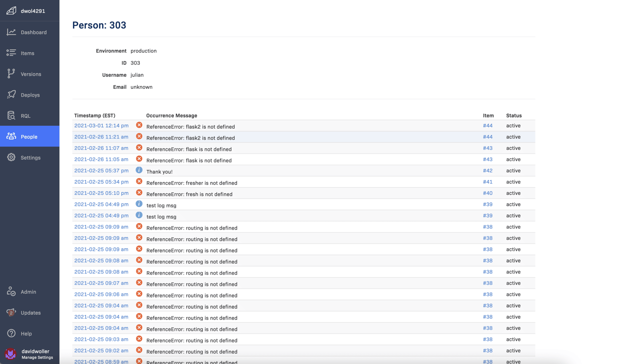Image resolution: width=643 pixels, height=364 pixels.
Task: Open the 2021-03-01 12:14 pm occurrence
Action: pyautogui.click(x=101, y=126)
